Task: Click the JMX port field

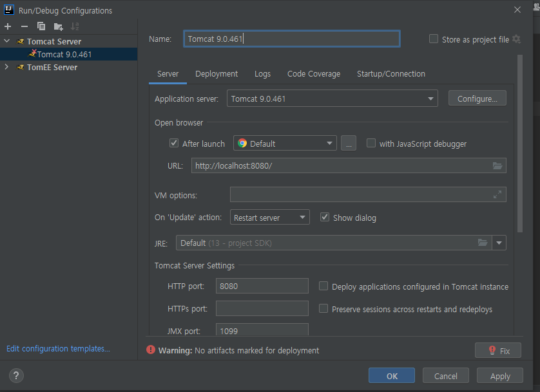Action: (262, 330)
